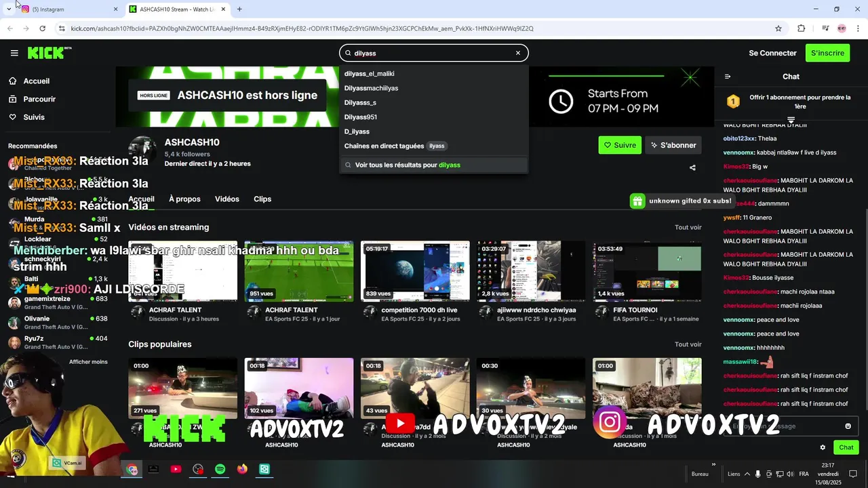The image size is (868, 488).
Task: Click the chat message input field
Action: click(789, 426)
